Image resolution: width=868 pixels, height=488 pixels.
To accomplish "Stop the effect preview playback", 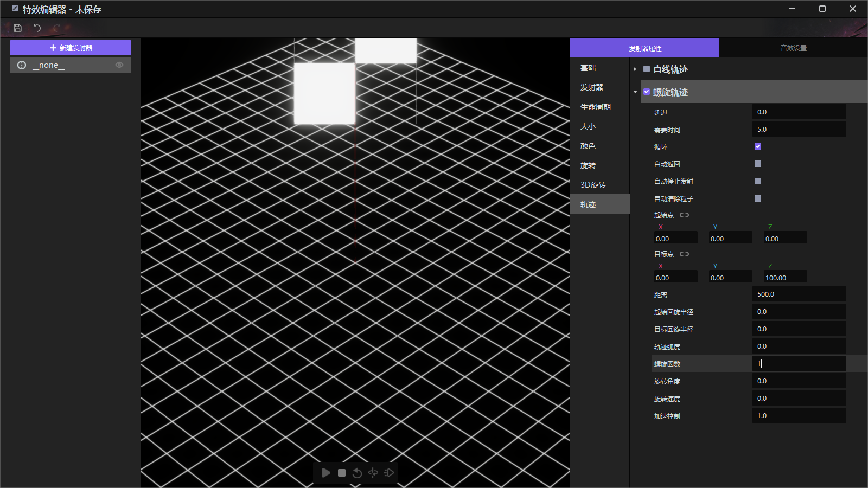I will pyautogui.click(x=342, y=473).
